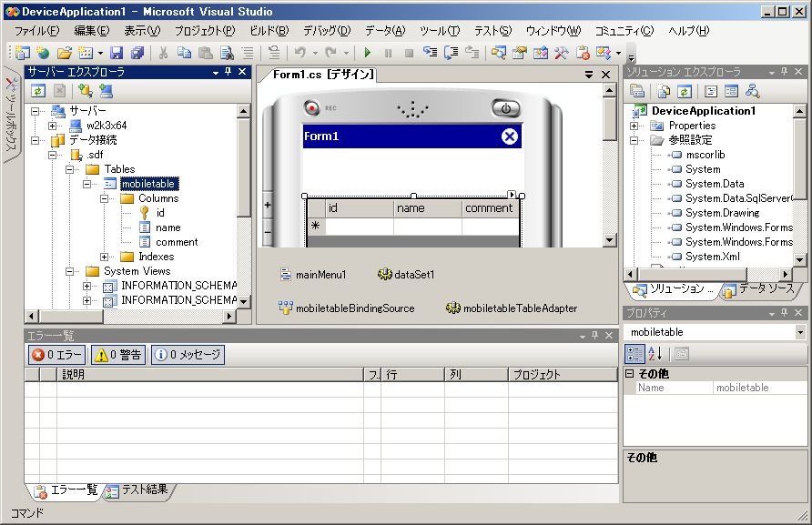Collapse the Tables folder node
812x525 pixels.
69,169
